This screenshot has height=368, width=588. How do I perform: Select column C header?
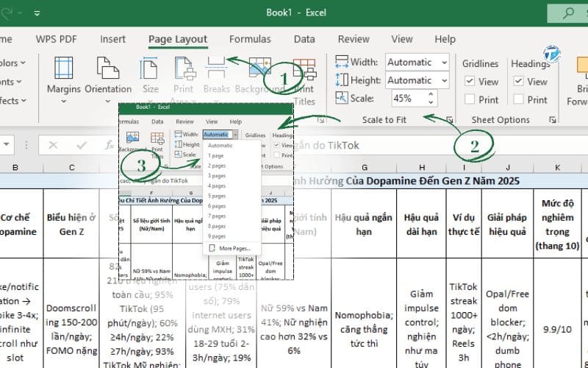click(x=71, y=168)
